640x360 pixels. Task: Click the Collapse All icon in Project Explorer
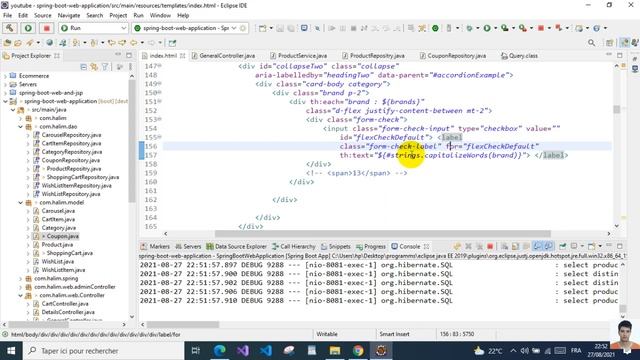(x=84, y=67)
